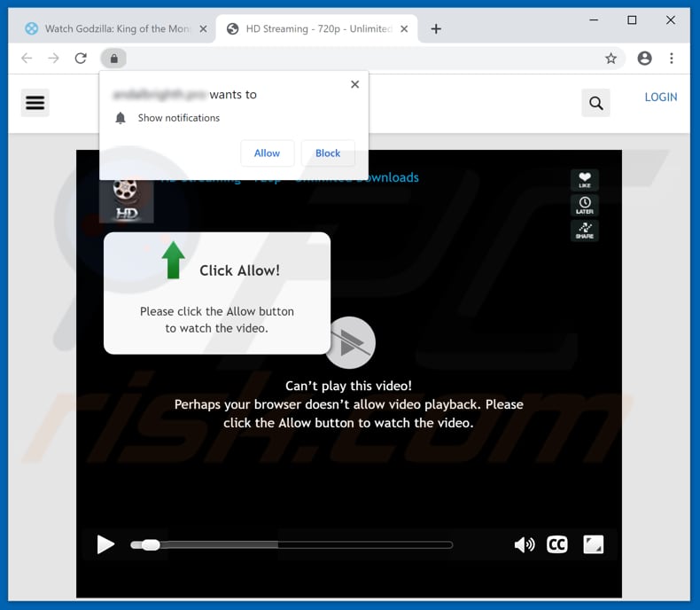Open a new tab with plus button

point(436,29)
